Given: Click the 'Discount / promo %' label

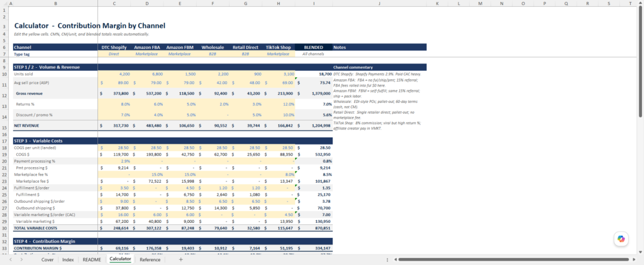Looking at the screenshot, I should click(x=34, y=116).
